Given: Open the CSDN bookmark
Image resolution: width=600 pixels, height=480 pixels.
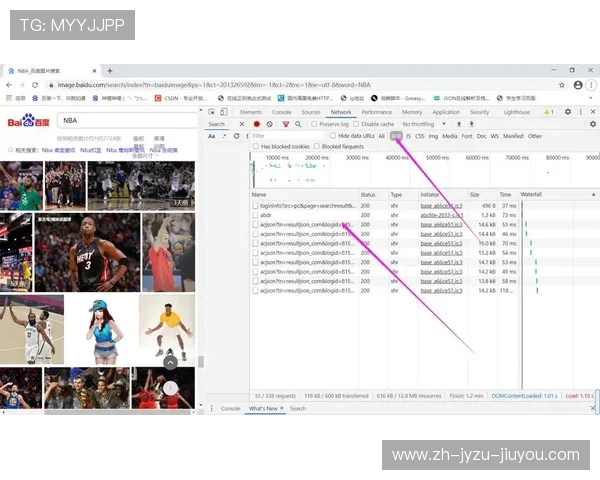Looking at the screenshot, I should tap(181, 98).
